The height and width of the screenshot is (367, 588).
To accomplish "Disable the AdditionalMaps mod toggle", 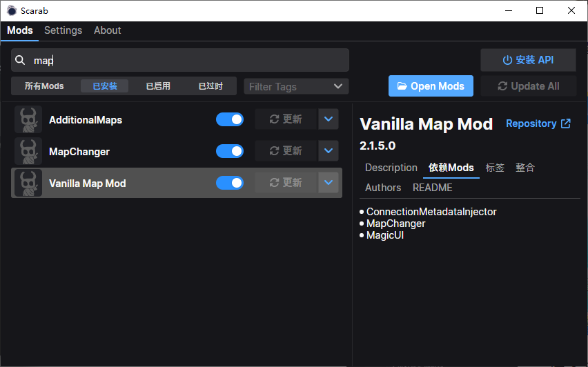I will pos(230,119).
